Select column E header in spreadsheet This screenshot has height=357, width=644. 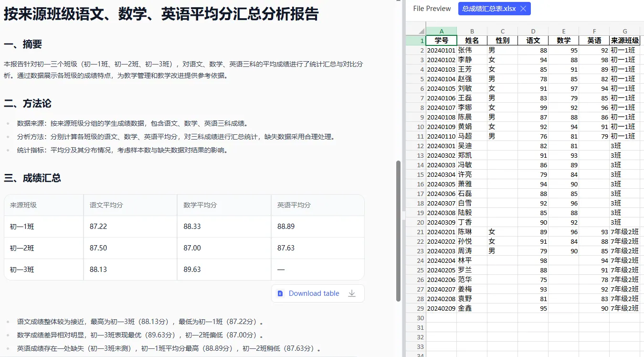563,31
